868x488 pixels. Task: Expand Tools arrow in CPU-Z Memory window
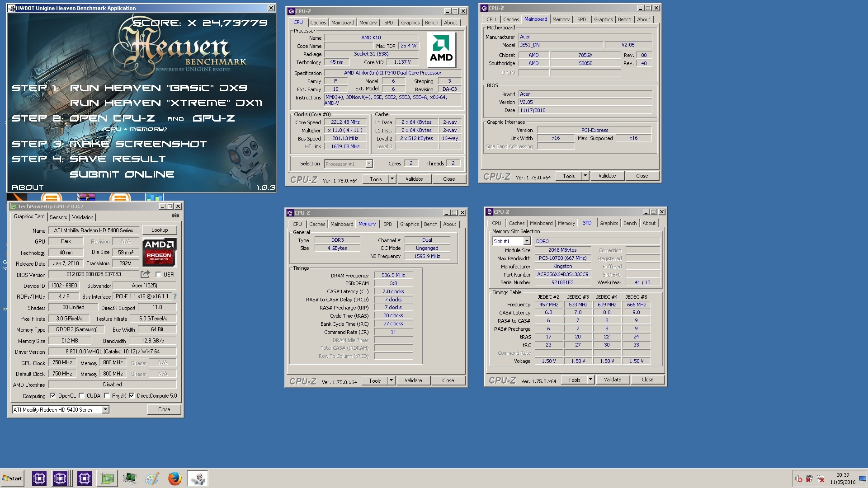click(391, 380)
